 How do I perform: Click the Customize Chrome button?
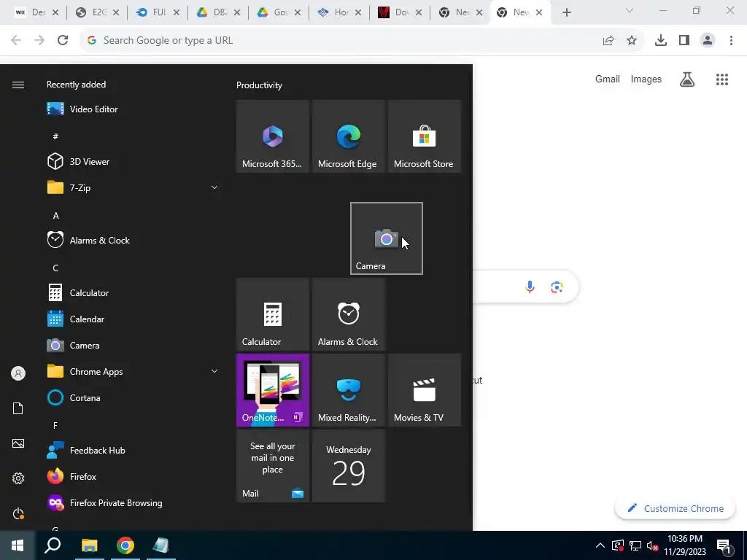676,508
